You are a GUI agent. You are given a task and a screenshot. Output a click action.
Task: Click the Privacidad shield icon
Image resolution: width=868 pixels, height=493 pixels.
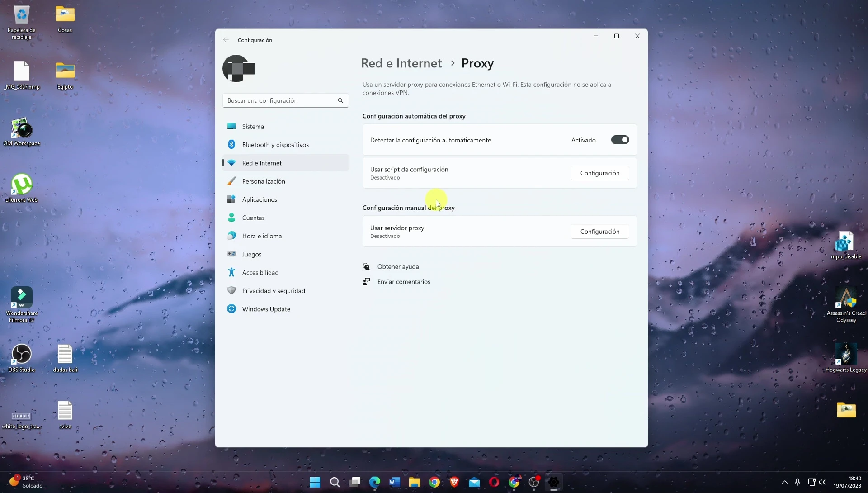231,290
